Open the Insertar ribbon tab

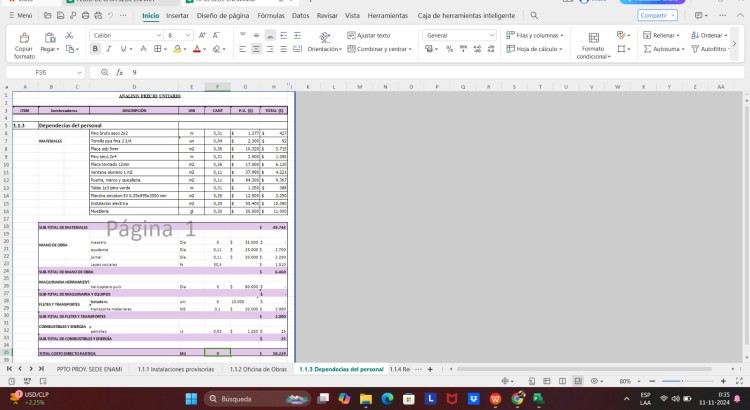pyautogui.click(x=177, y=15)
